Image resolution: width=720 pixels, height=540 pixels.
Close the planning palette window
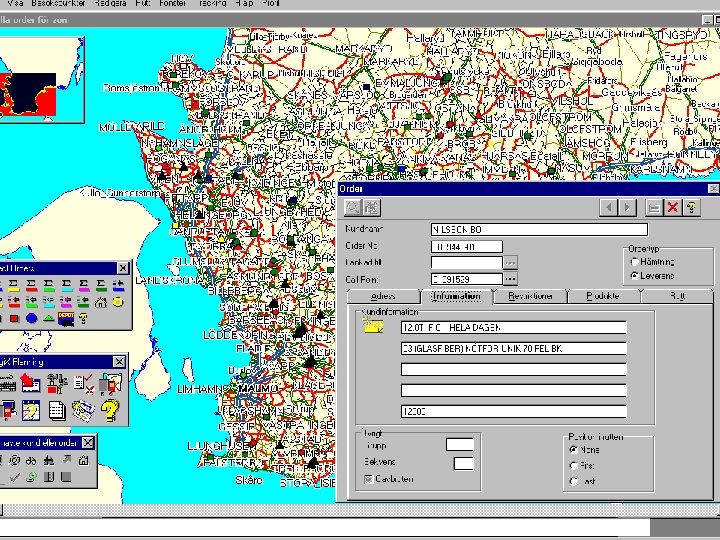[x=119, y=362]
